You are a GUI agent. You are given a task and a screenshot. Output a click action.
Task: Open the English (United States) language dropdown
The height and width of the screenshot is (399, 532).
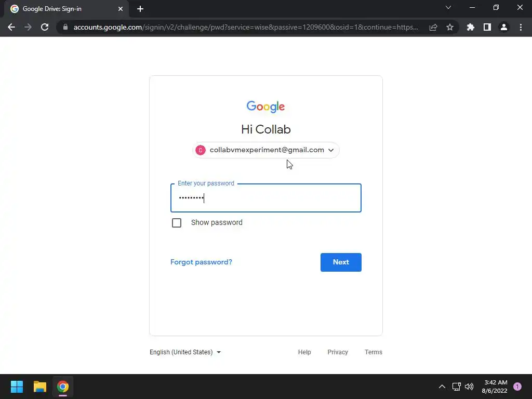point(185,352)
